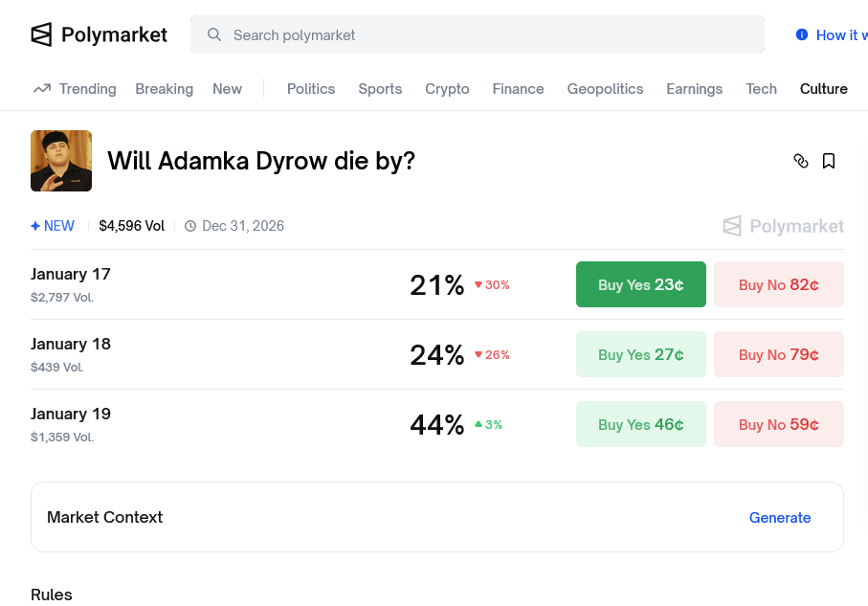The width and height of the screenshot is (868, 606).
Task: Bookmark this market
Action: click(x=829, y=161)
